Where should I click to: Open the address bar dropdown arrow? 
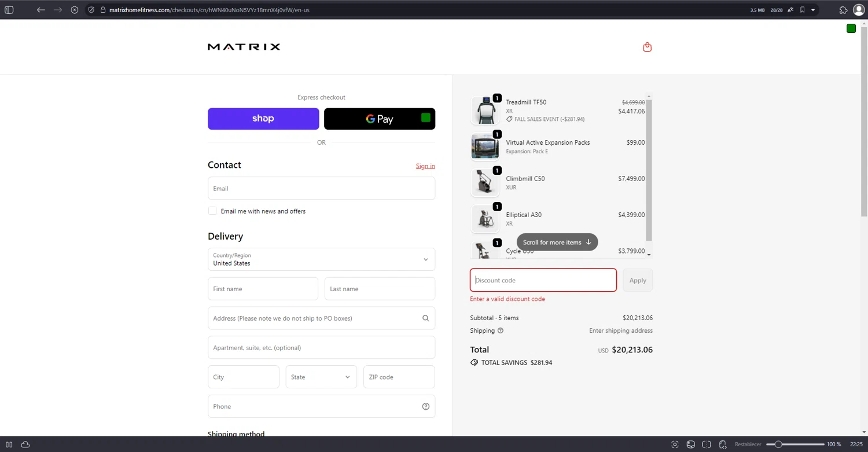click(x=813, y=10)
